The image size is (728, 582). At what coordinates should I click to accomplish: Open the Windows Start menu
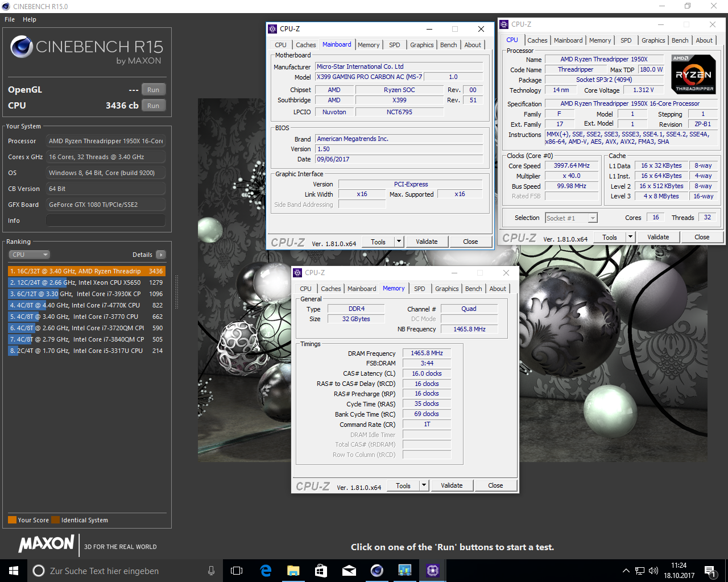click(x=14, y=571)
